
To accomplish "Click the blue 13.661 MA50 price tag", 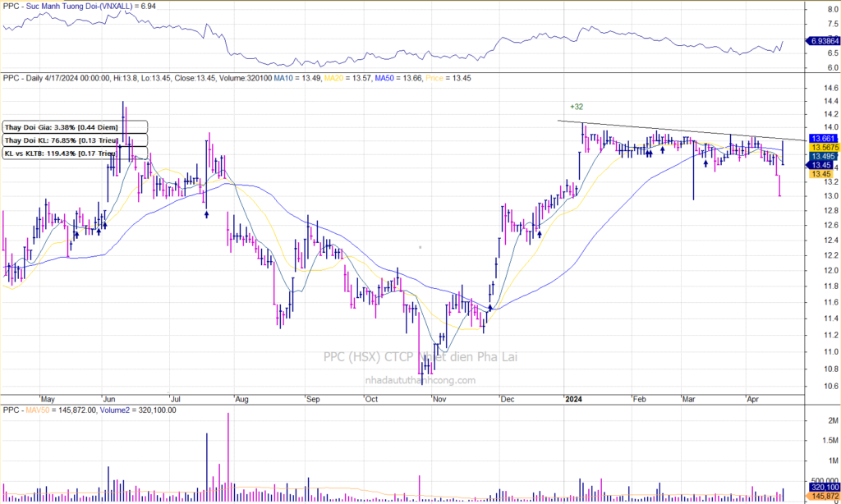I will click(x=821, y=139).
